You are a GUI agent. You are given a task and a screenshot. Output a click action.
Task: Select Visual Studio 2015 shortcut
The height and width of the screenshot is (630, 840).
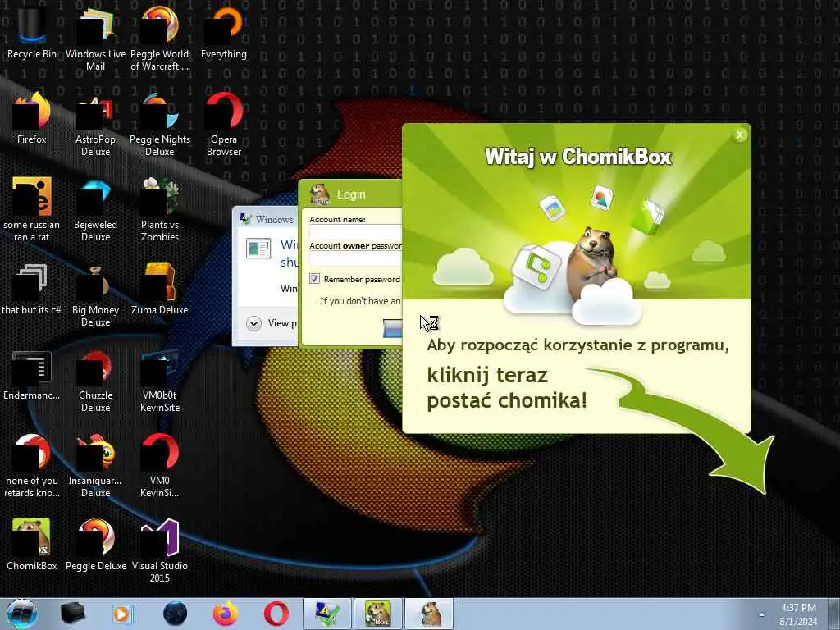[160, 549]
